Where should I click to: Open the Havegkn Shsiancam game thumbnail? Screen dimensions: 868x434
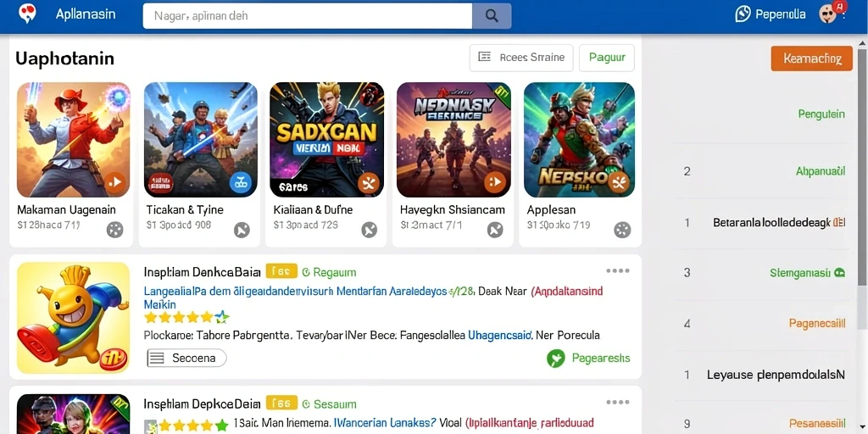pyautogui.click(x=453, y=140)
